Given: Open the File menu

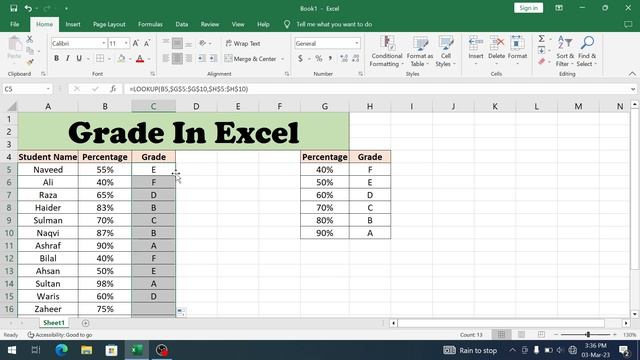Looking at the screenshot, I should 15,24.
